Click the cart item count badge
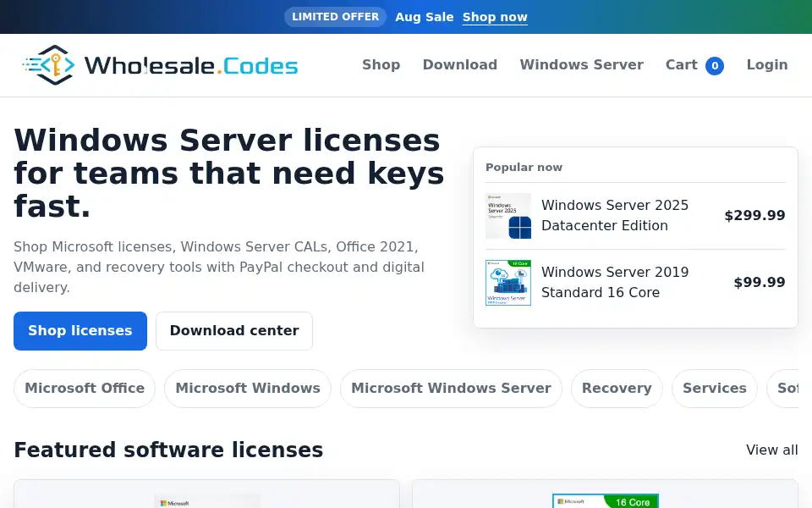 coord(715,66)
